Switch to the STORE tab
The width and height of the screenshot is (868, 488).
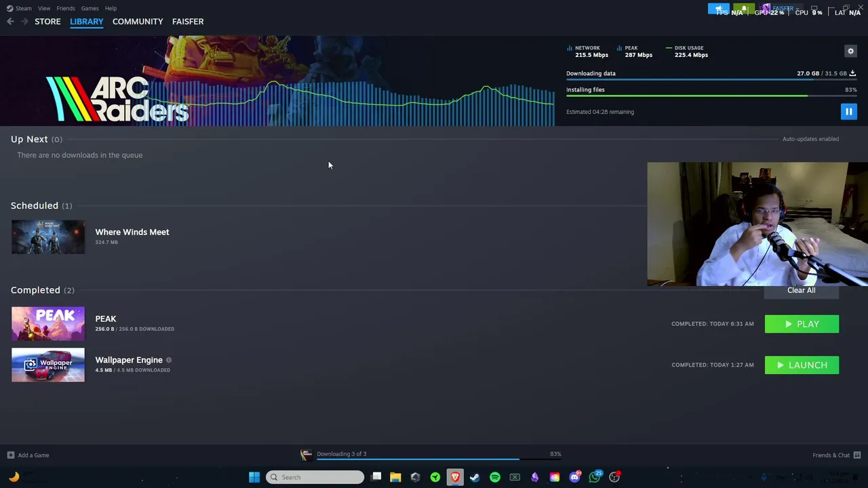tap(47, 22)
